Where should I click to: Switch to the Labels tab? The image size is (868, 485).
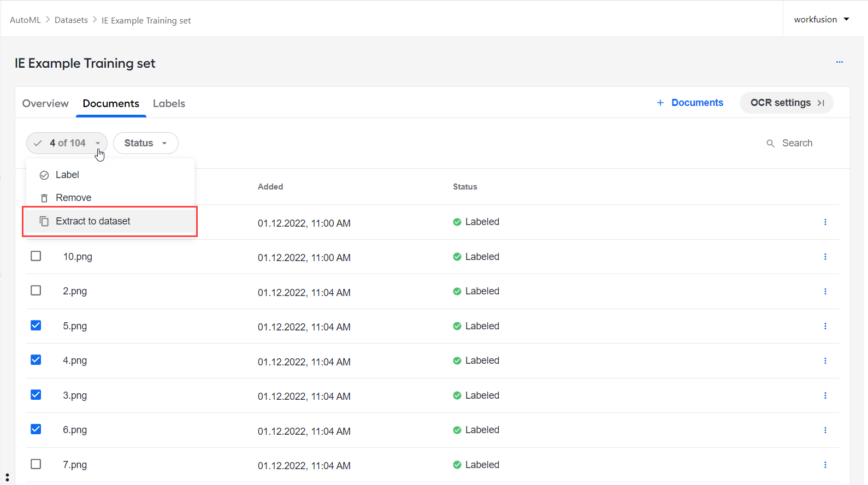tap(169, 103)
